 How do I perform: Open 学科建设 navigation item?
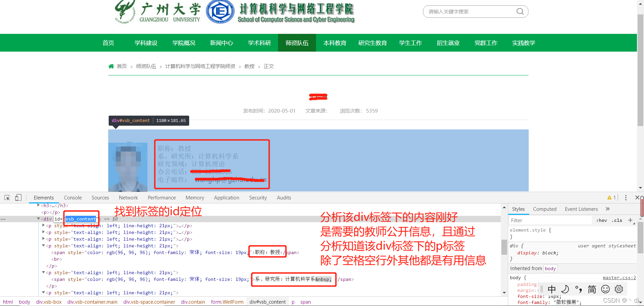[146, 43]
